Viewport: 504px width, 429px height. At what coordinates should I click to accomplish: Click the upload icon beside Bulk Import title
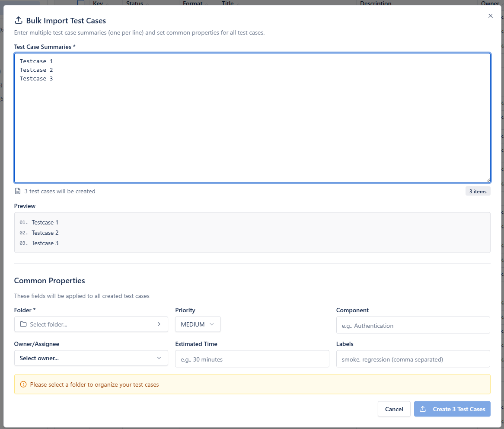(18, 20)
